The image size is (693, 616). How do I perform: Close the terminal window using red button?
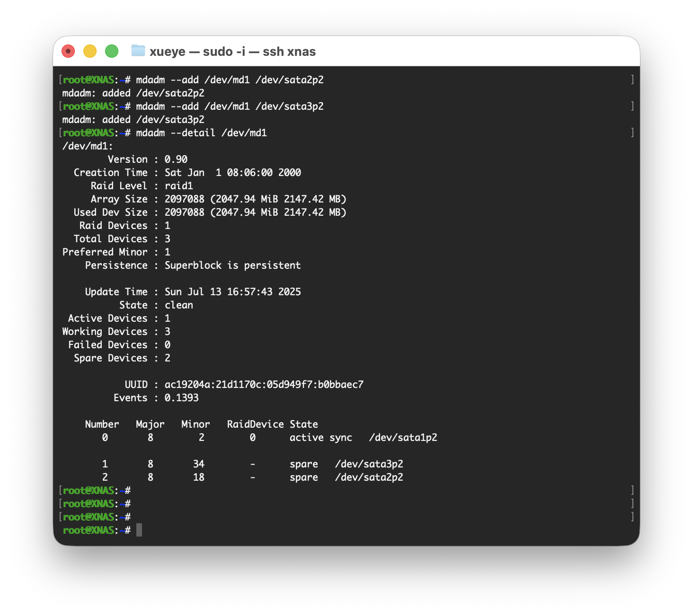click(x=68, y=51)
